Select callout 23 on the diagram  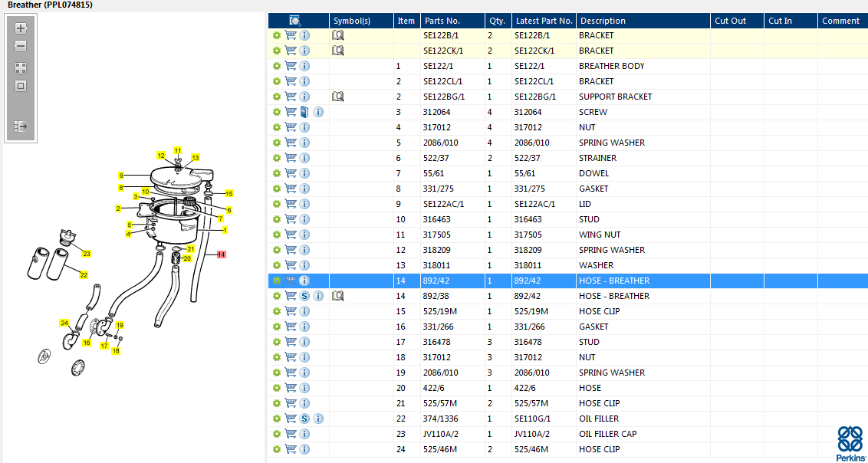[x=87, y=254]
